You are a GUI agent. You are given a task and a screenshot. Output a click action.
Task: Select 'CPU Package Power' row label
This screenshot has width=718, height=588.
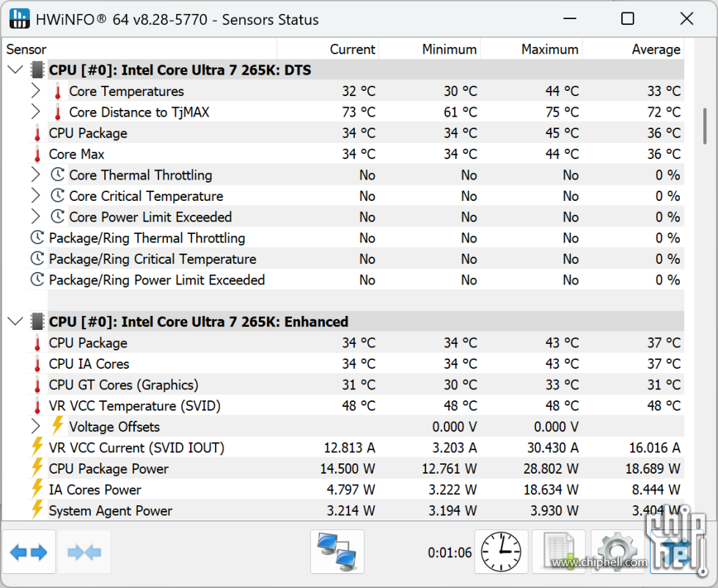pyautogui.click(x=109, y=468)
